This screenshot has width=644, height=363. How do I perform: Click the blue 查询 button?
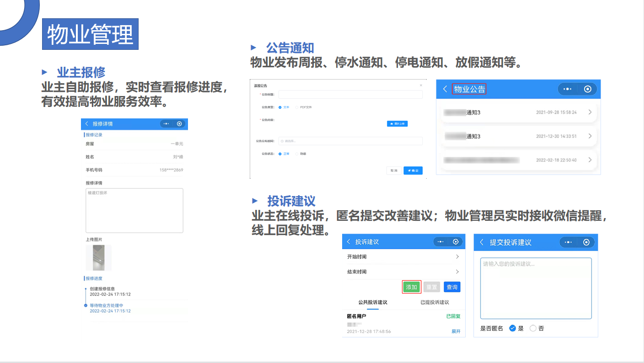click(x=452, y=287)
